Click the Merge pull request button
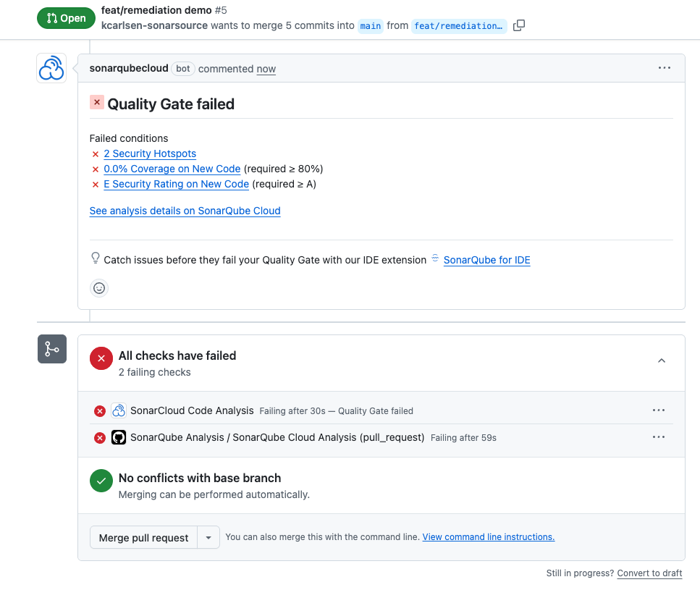The image size is (700, 590). (x=143, y=538)
